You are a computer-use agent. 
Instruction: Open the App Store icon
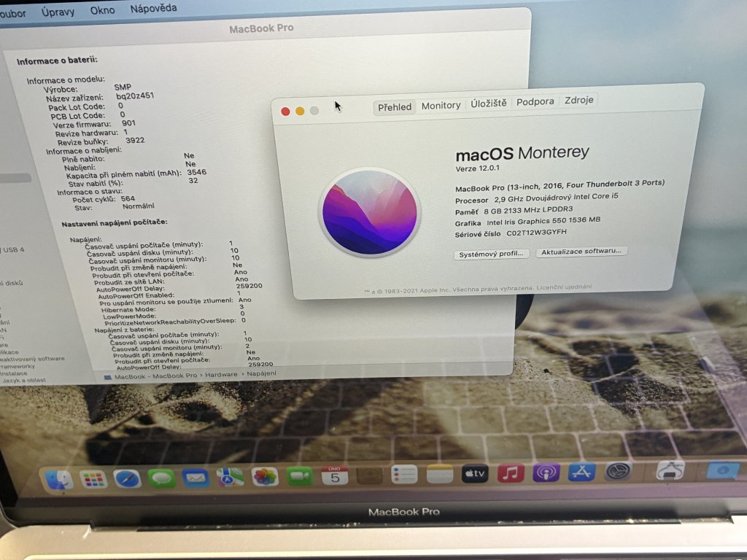(581, 472)
